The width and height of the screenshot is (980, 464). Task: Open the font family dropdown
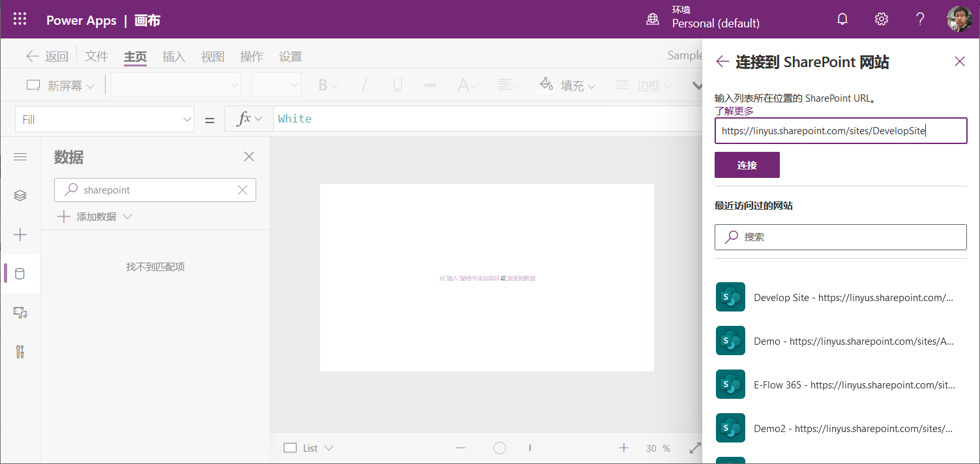tap(176, 85)
